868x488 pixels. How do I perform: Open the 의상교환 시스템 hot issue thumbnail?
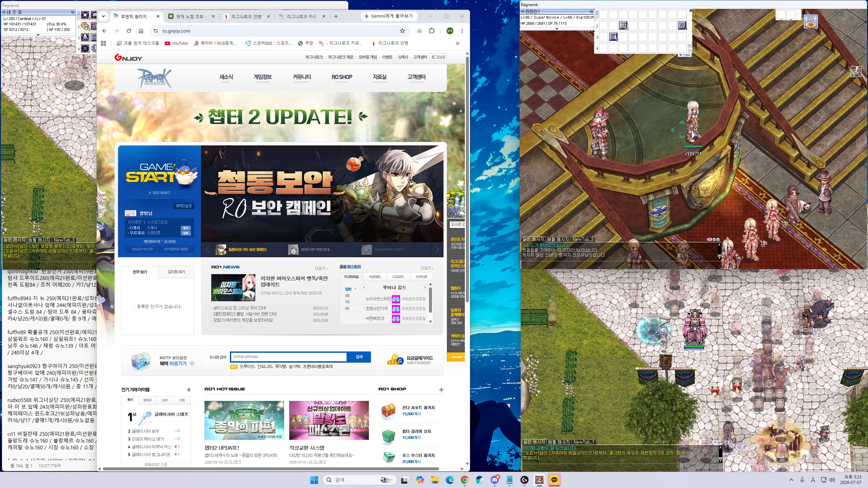pyautogui.click(x=329, y=420)
